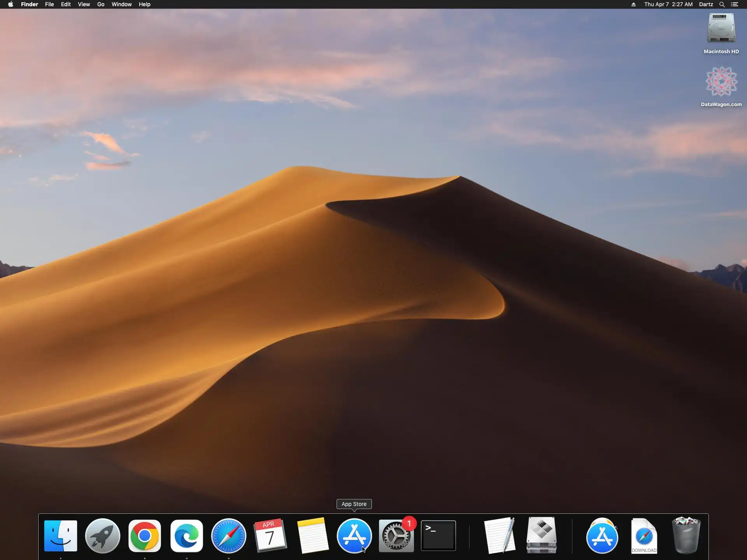Open the Notes app

(x=312, y=536)
